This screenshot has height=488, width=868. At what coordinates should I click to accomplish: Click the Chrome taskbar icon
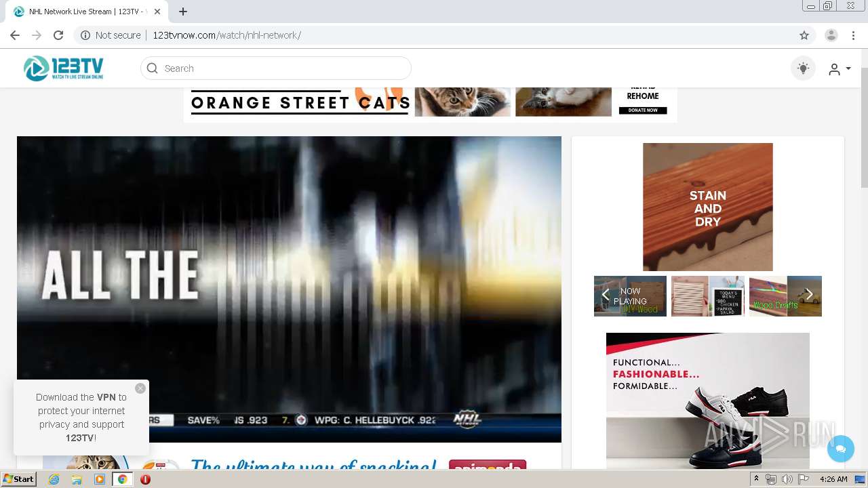[122, 479]
